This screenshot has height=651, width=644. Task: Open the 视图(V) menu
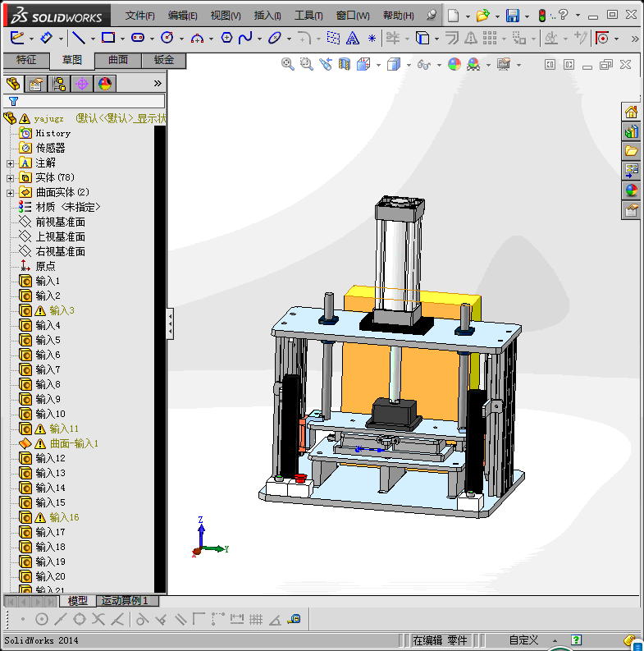click(226, 16)
